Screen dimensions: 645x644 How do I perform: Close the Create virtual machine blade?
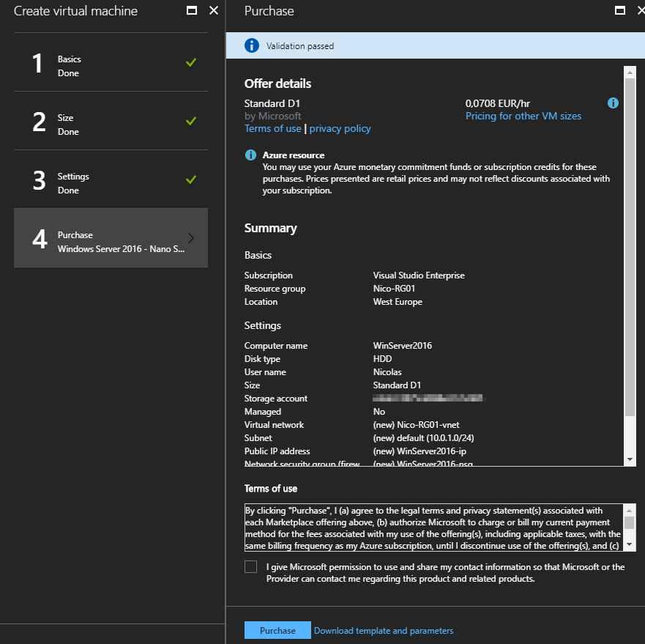pyautogui.click(x=214, y=10)
